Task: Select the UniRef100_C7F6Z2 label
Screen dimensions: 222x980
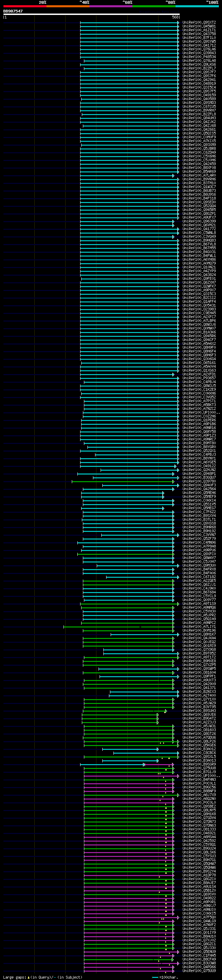Action: tap(199, 512)
